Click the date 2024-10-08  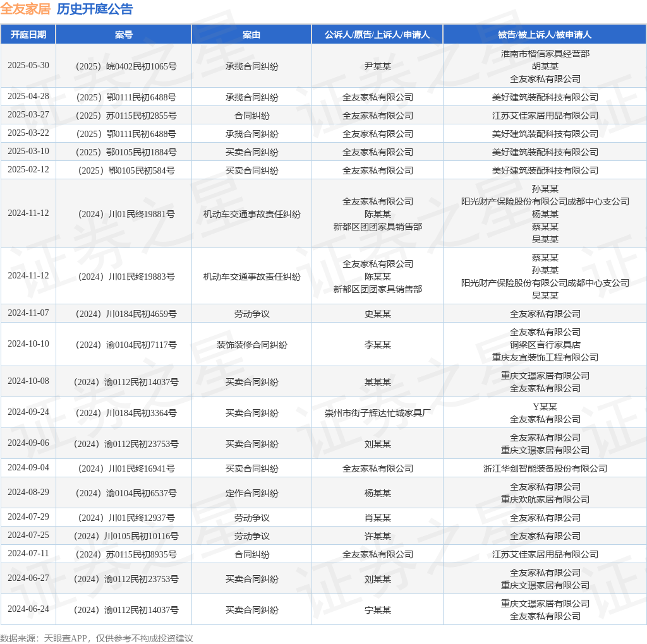pyautogui.click(x=28, y=381)
